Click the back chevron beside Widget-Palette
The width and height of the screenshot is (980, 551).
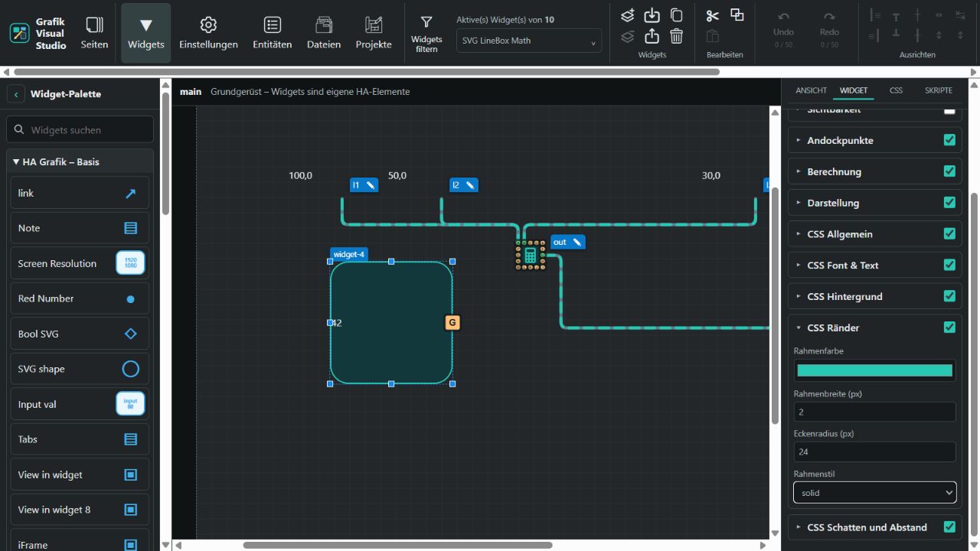point(16,94)
